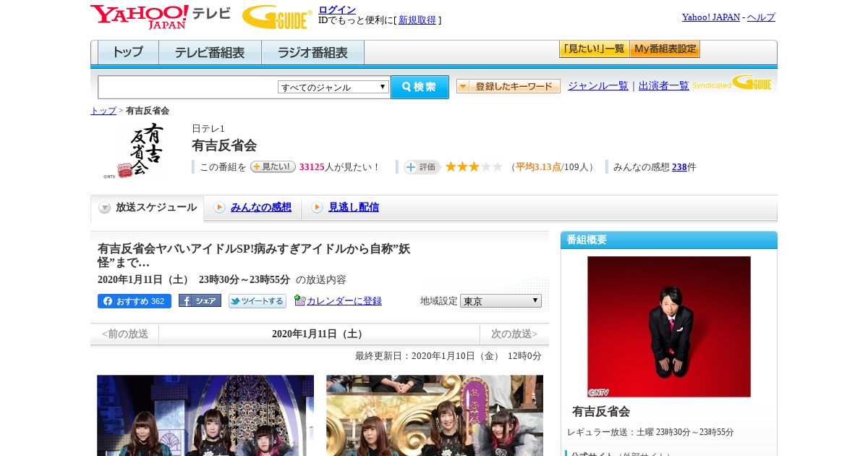Click the 評価 rating button

(x=422, y=167)
